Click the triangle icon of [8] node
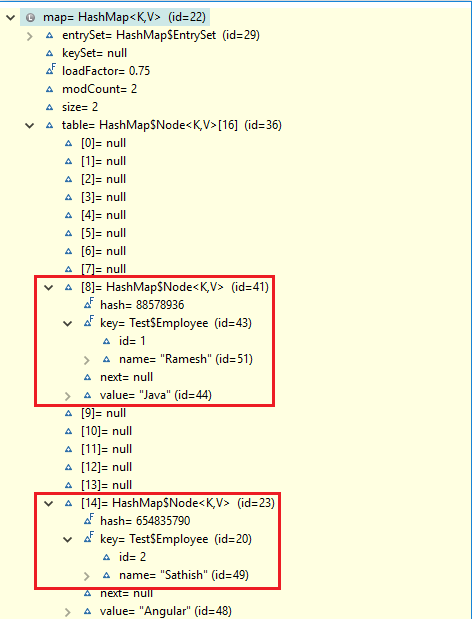Viewport: 472px width, 619px height. (x=69, y=287)
